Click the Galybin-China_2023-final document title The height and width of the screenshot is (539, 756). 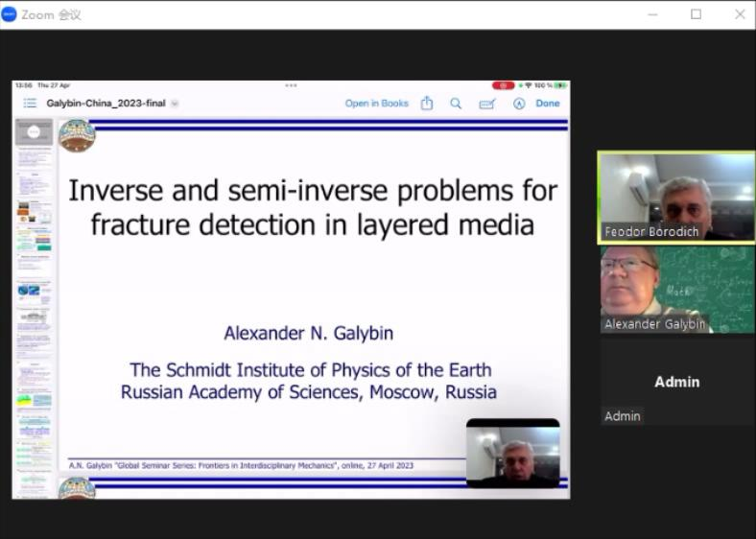click(106, 104)
